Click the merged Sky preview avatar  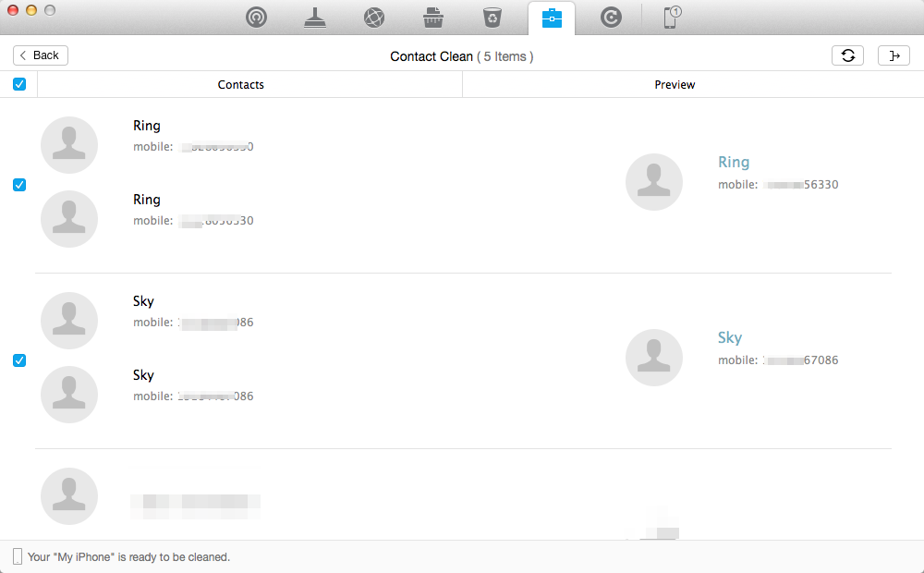click(x=654, y=358)
